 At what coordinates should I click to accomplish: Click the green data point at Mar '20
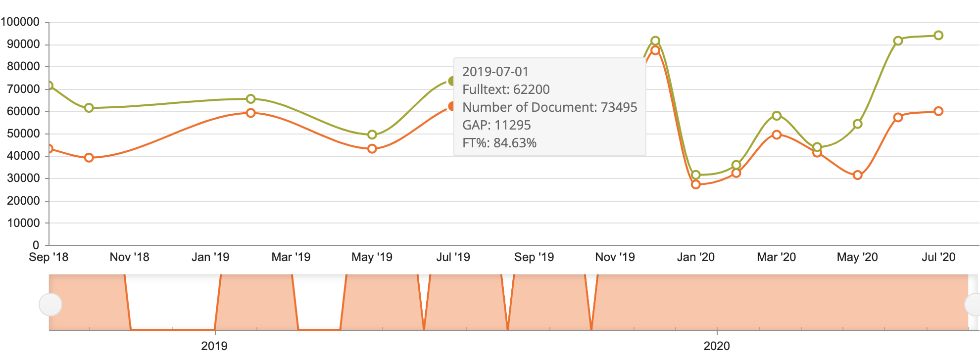(777, 116)
